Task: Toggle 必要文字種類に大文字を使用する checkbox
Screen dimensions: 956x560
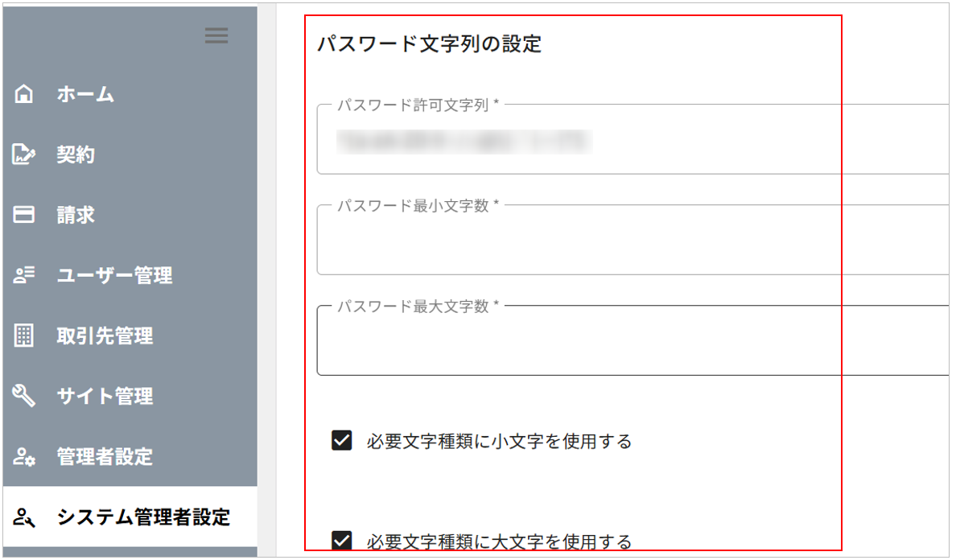Action: tap(342, 540)
